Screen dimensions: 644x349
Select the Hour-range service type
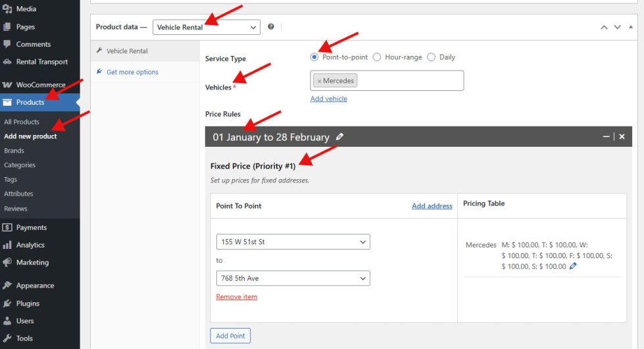coord(377,57)
